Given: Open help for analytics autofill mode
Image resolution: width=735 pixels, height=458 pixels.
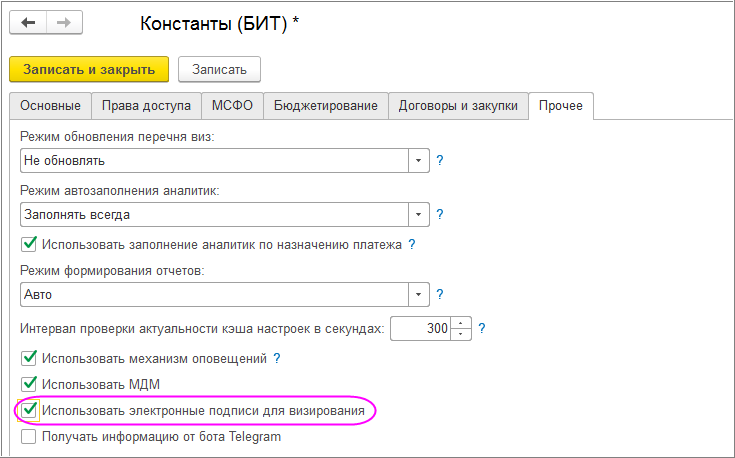Looking at the screenshot, I should (439, 214).
